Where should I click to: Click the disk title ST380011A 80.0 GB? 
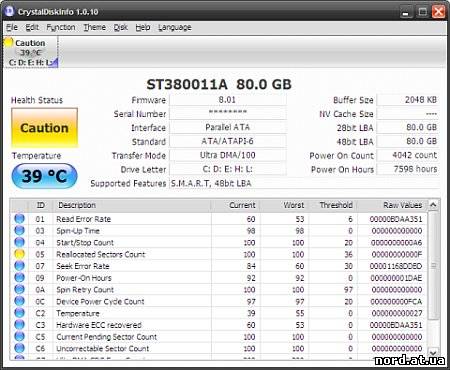(x=219, y=84)
